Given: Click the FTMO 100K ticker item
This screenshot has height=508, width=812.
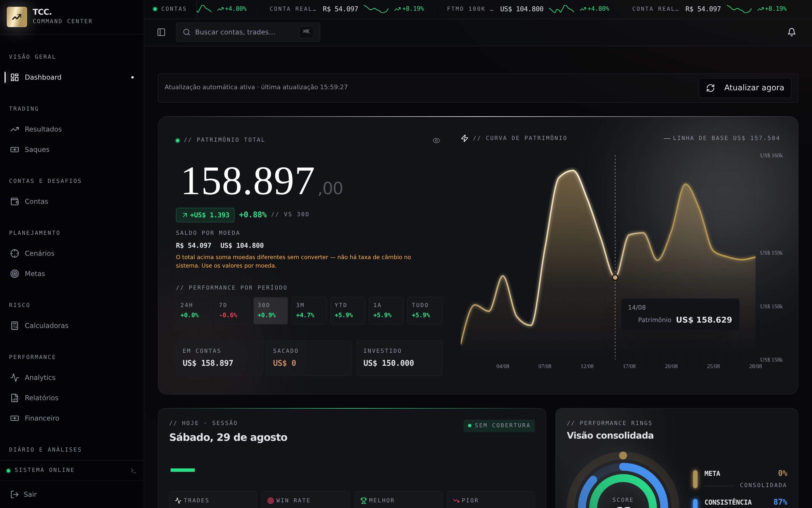Looking at the screenshot, I should click(528, 9).
